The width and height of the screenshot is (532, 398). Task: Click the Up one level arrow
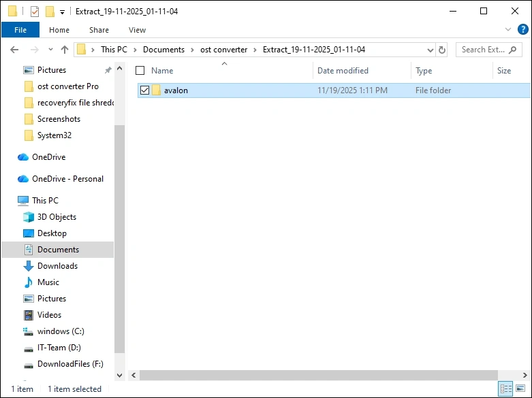click(65, 50)
